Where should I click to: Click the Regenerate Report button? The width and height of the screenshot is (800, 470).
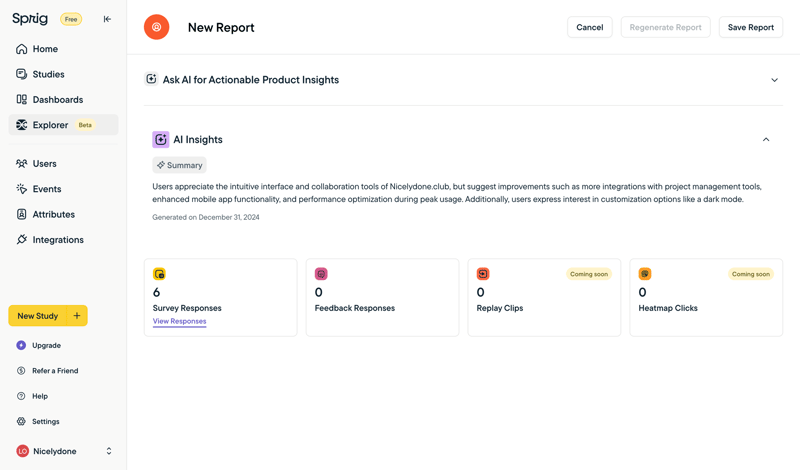(665, 27)
